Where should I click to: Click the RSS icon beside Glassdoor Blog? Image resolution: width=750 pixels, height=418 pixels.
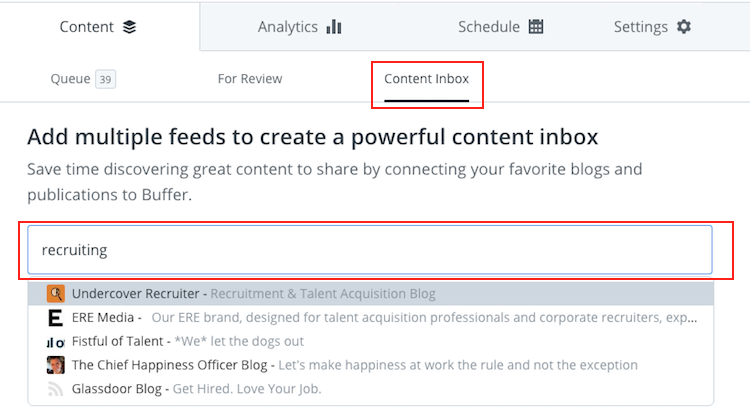[55, 389]
